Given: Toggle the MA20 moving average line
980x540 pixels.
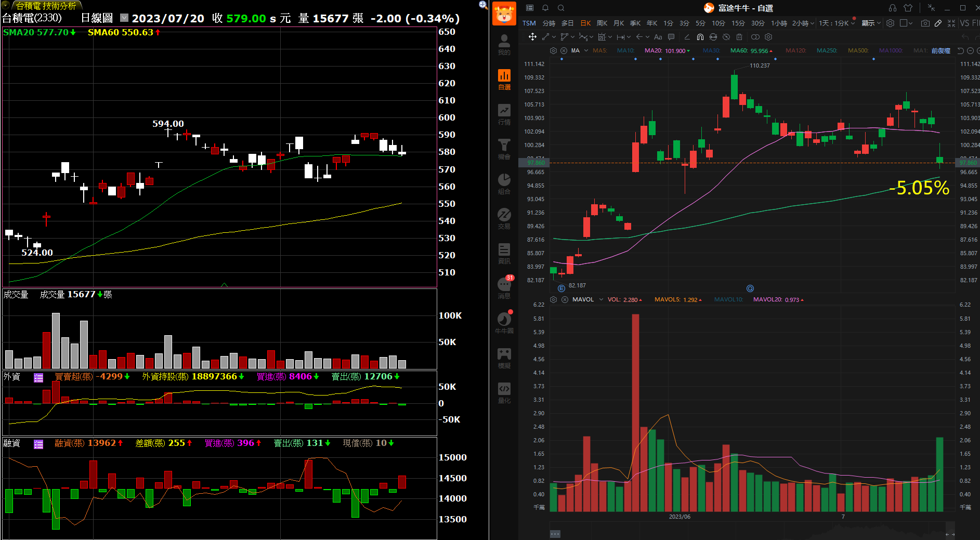Looking at the screenshot, I should click(652, 50).
